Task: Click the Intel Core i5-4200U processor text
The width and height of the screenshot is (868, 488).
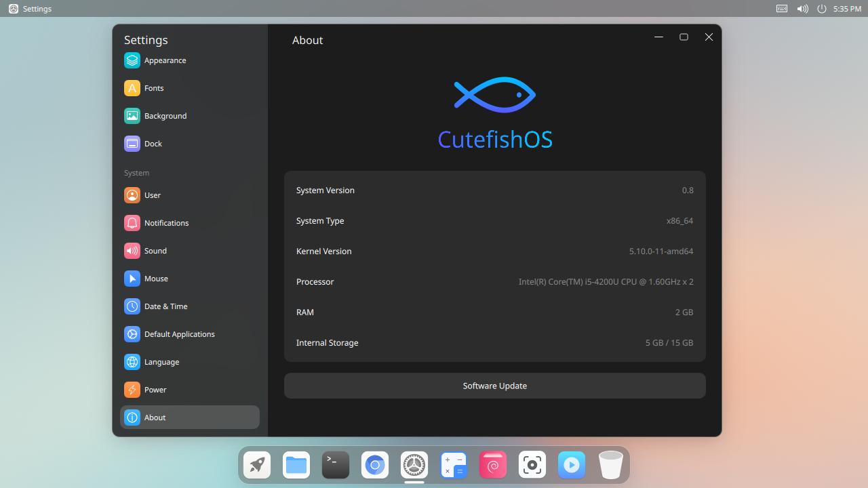Action: [x=606, y=282]
